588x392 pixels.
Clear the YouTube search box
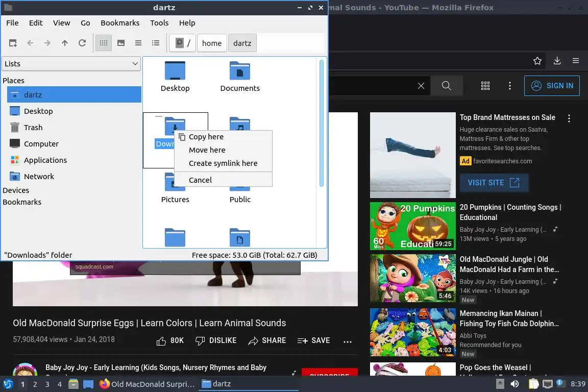point(421,86)
